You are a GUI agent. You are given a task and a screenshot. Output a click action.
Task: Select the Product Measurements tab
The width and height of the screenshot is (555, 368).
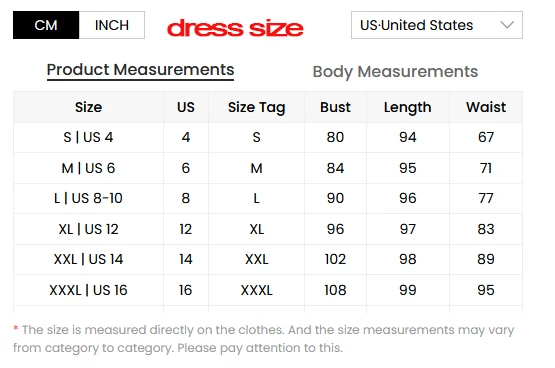point(140,70)
